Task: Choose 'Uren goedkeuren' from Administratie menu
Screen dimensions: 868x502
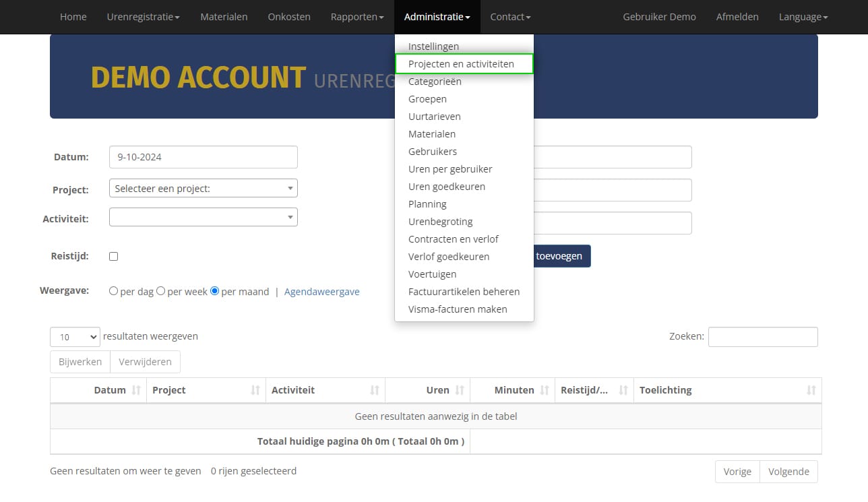Action: (446, 187)
